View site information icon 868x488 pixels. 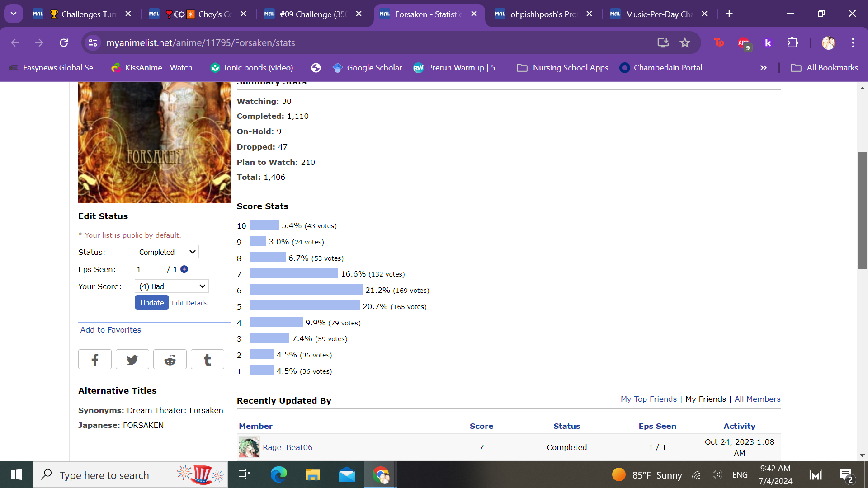point(93,42)
